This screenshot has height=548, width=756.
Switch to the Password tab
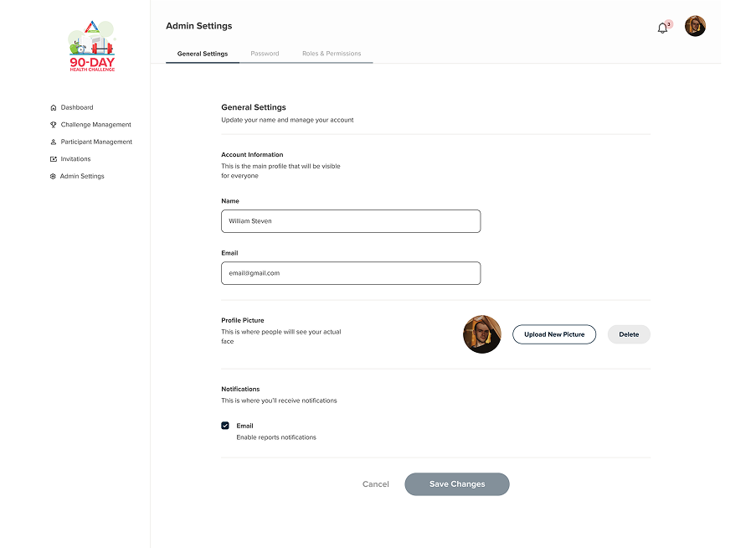265,54
